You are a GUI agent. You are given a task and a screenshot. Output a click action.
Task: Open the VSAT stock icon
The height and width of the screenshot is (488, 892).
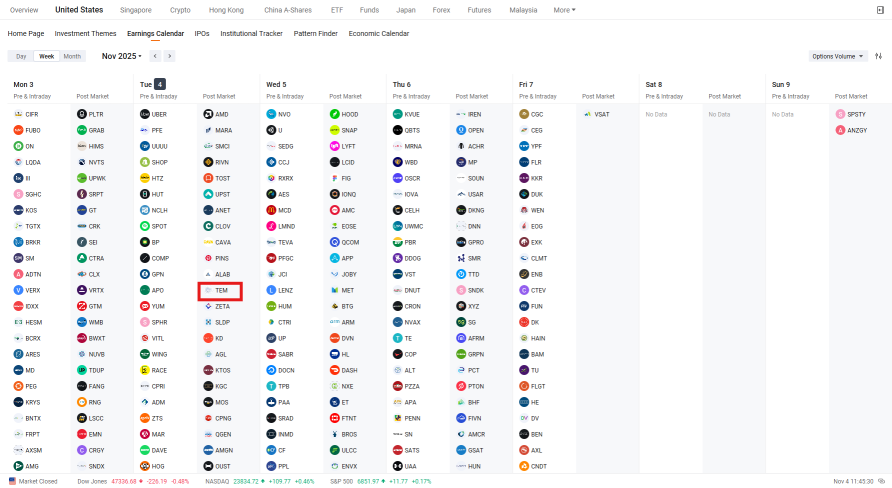[587, 115]
